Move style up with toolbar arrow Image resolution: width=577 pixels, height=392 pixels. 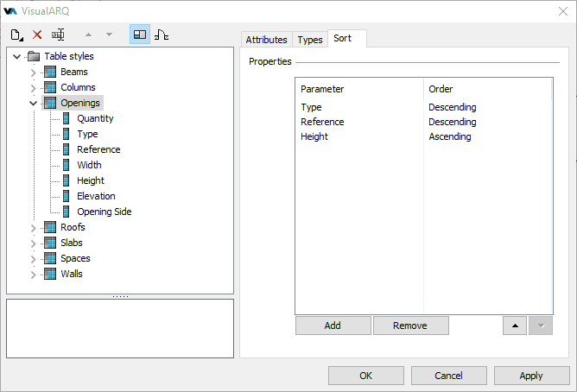(88, 35)
